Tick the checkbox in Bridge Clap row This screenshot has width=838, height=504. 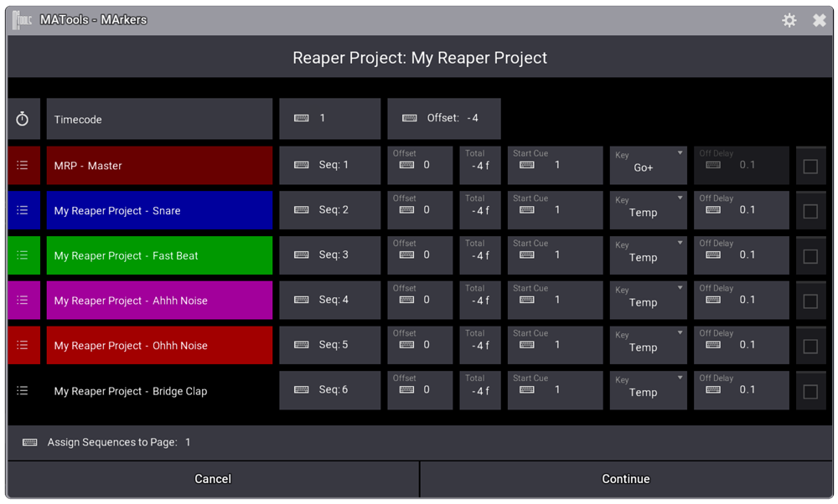click(810, 391)
